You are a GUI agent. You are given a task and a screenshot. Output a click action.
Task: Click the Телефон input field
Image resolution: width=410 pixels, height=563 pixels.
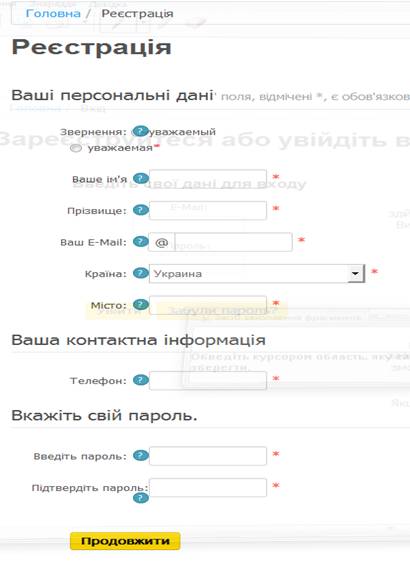(x=208, y=380)
